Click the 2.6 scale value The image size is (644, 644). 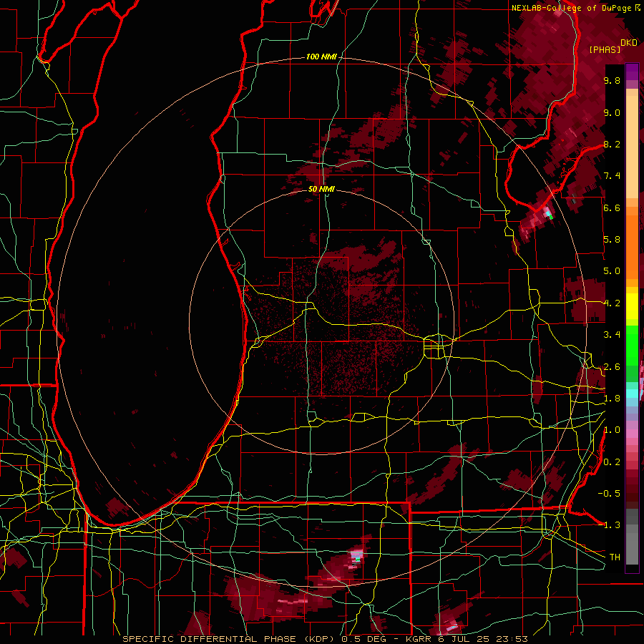point(612,367)
